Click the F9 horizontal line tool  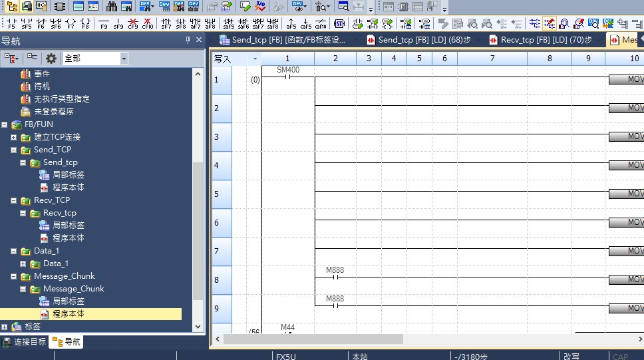(104, 24)
